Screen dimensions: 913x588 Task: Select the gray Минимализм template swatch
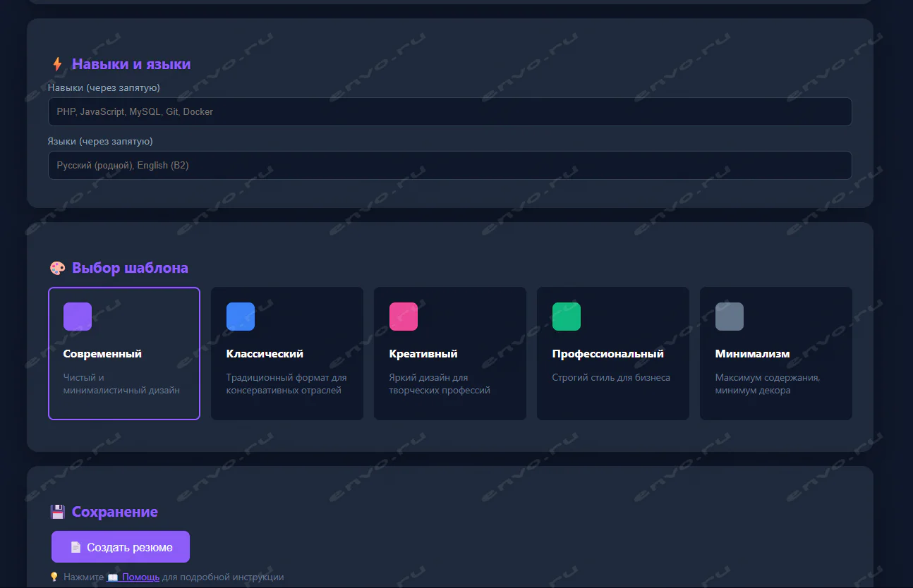[x=730, y=317]
